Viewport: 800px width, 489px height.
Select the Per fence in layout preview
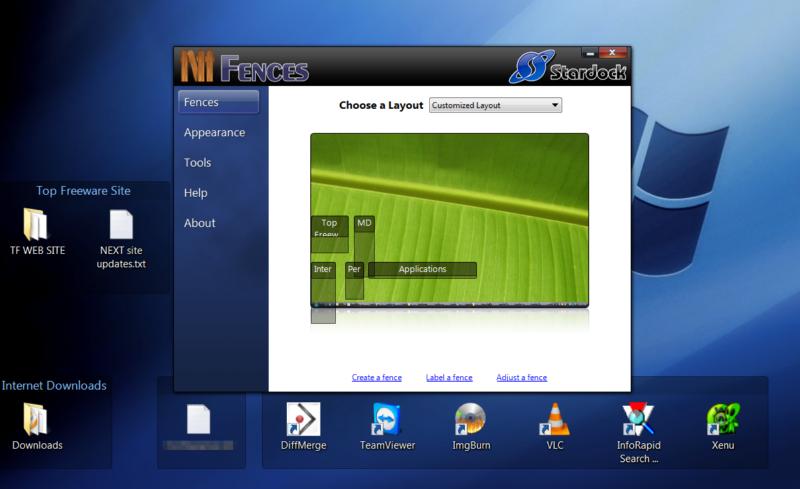click(355, 281)
